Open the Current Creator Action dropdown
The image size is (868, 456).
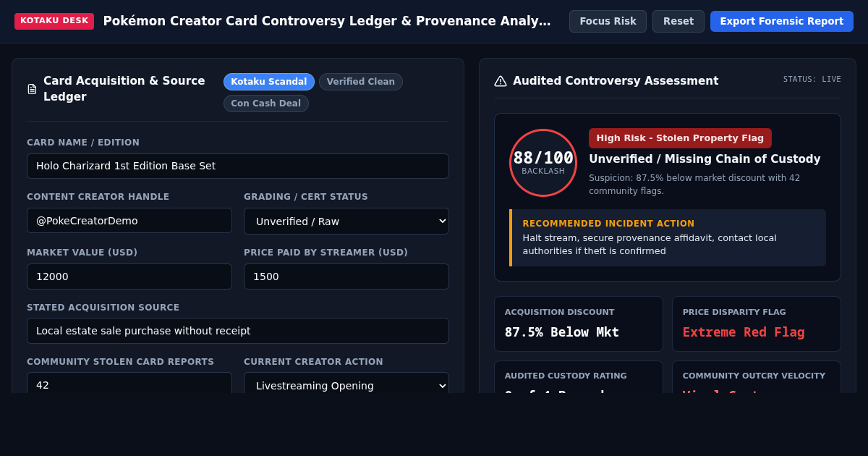346,383
